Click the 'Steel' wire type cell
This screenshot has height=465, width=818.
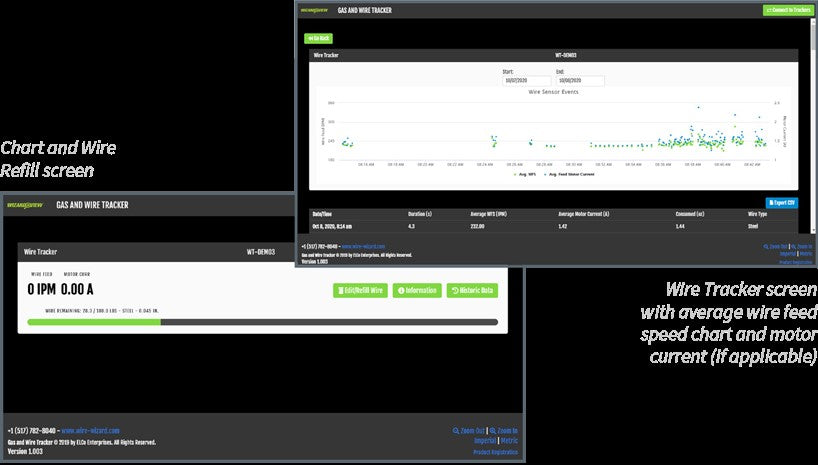[x=753, y=226]
